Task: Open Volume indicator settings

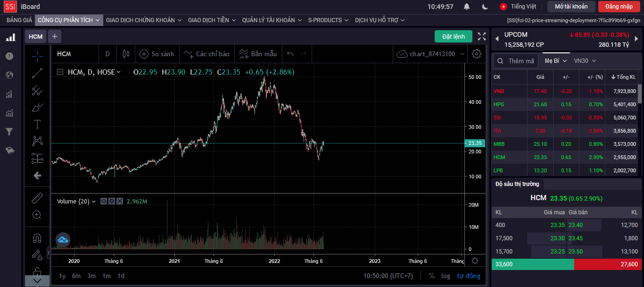Action: (x=112, y=201)
